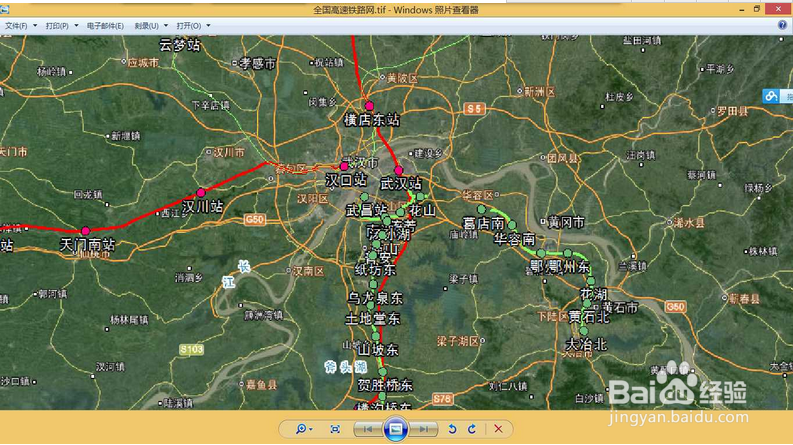Start the slideshow with center button
793x445 pixels.
[395, 429]
